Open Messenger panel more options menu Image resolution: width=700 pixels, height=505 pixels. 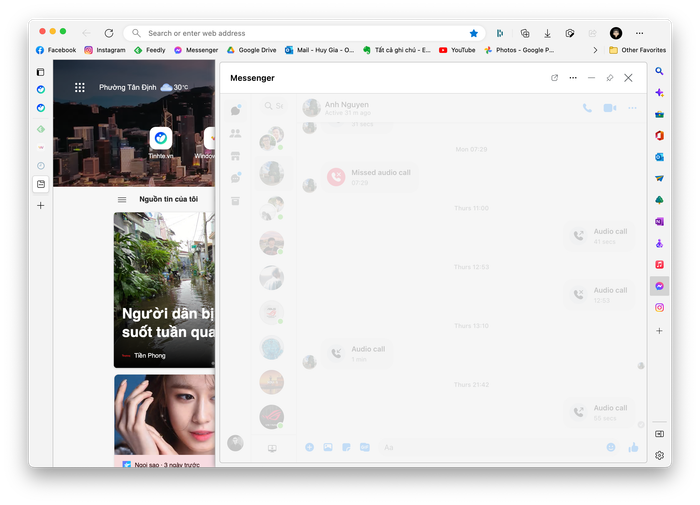[573, 77]
